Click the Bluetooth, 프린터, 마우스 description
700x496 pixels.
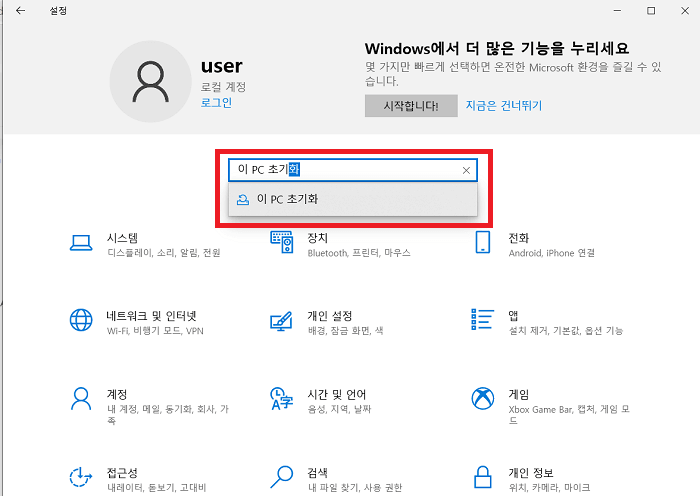click(359, 253)
